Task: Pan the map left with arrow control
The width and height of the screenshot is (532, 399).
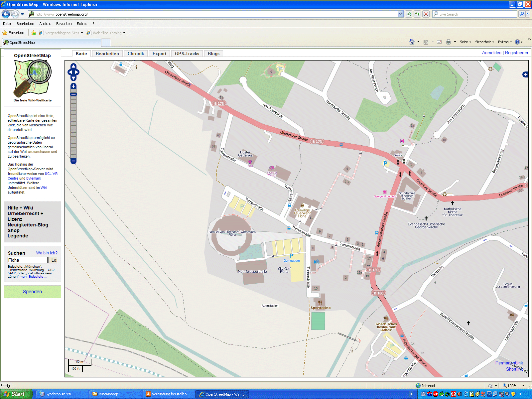Action: pos(70,72)
